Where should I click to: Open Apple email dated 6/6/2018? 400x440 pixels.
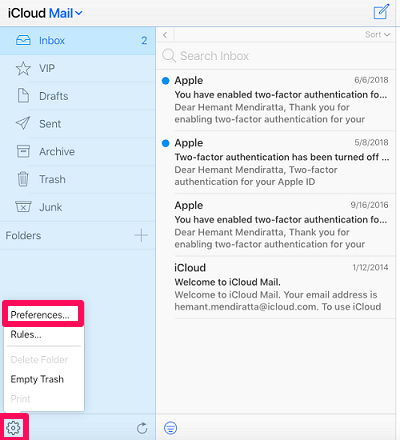[x=275, y=100]
